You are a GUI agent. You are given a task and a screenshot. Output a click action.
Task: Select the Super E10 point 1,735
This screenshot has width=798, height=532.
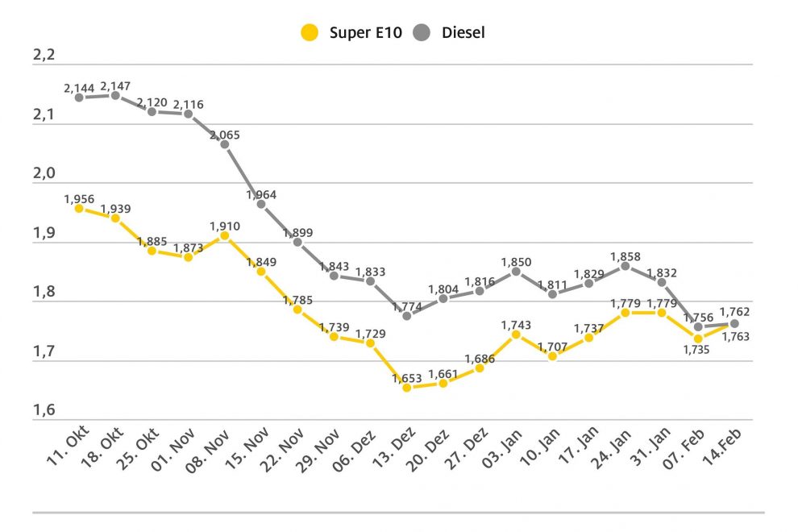698,339
